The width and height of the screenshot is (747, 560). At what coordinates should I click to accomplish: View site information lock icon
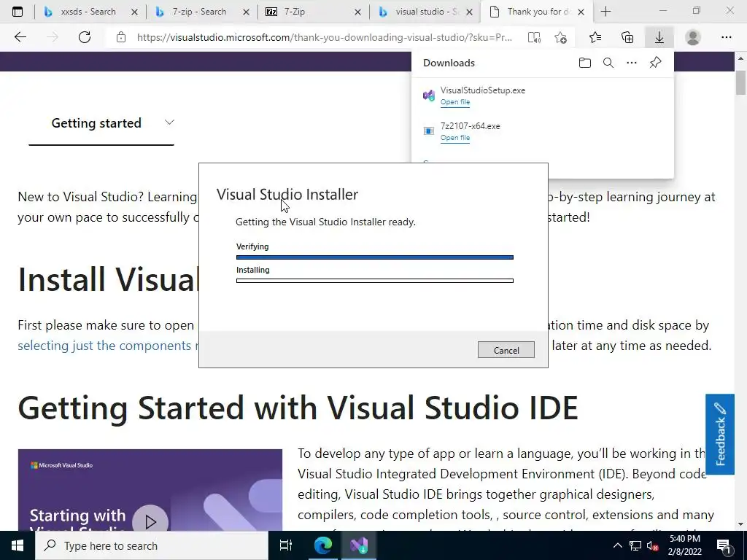(121, 37)
